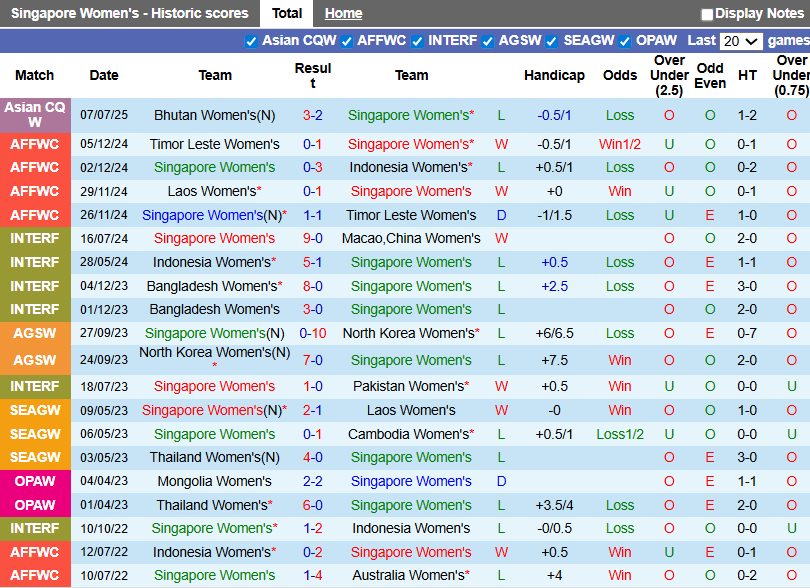Click the 5-1 score on 28/05/24
This screenshot has height=588, width=810.
[x=313, y=262]
